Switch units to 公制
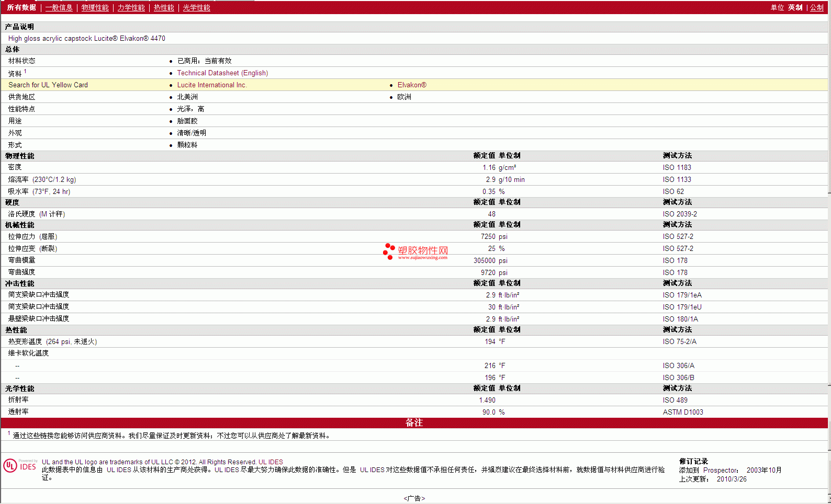 [817, 7]
